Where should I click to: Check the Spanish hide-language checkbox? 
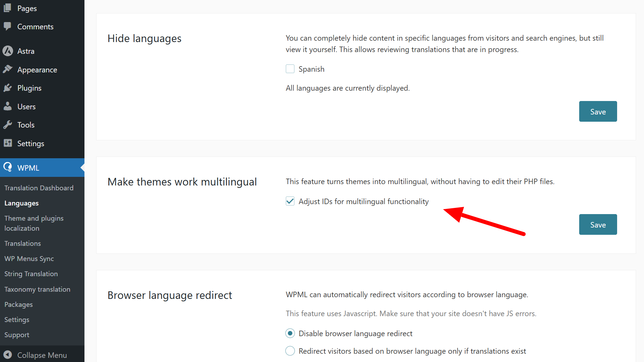coord(290,69)
